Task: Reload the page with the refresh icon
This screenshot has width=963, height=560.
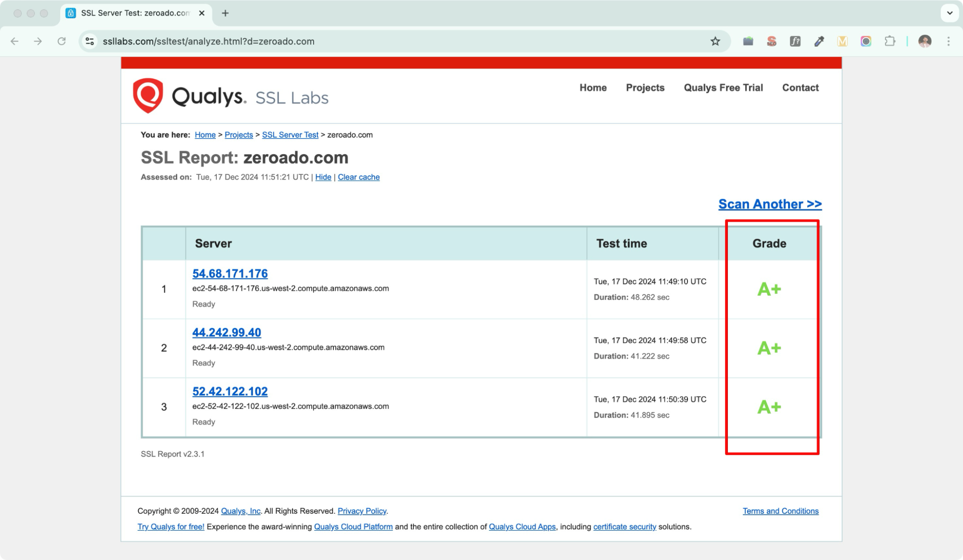Action: coord(62,41)
